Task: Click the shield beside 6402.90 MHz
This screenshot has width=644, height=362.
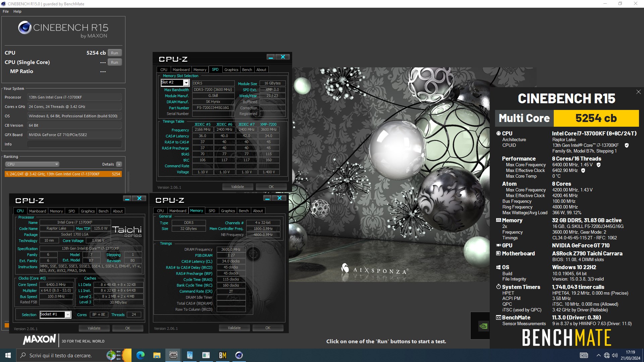Action: (583, 171)
